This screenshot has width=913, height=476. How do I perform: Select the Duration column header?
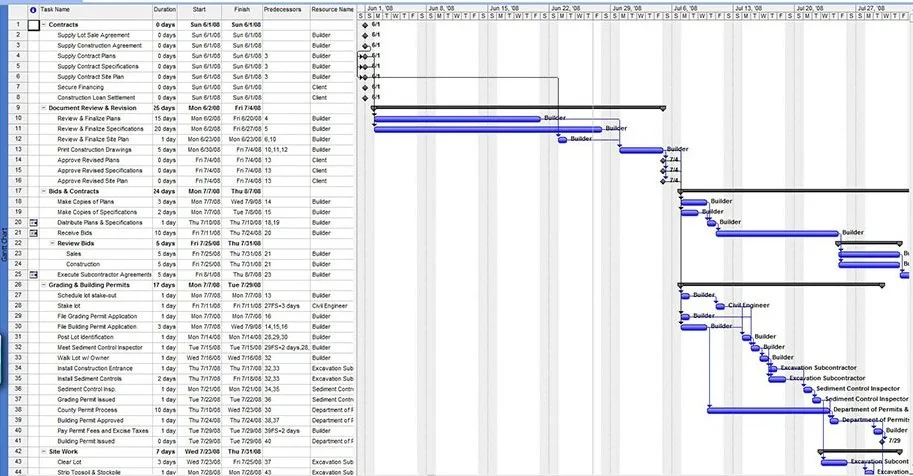click(165, 10)
